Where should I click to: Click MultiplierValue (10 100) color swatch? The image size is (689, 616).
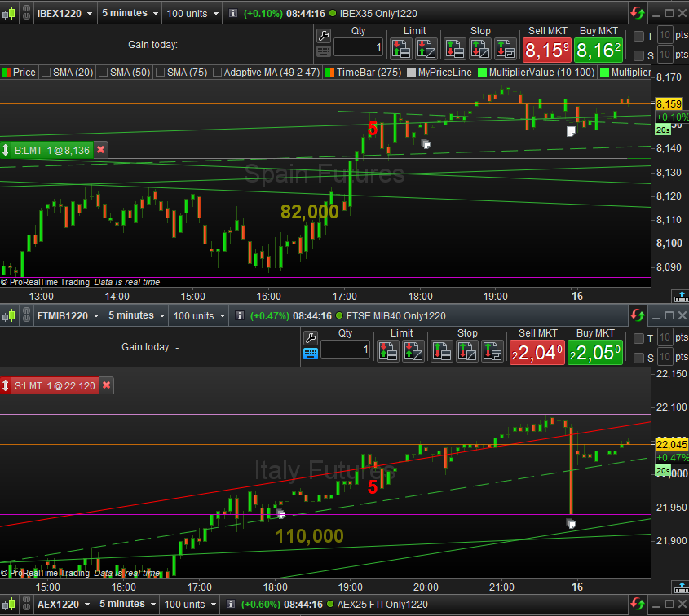482,73
